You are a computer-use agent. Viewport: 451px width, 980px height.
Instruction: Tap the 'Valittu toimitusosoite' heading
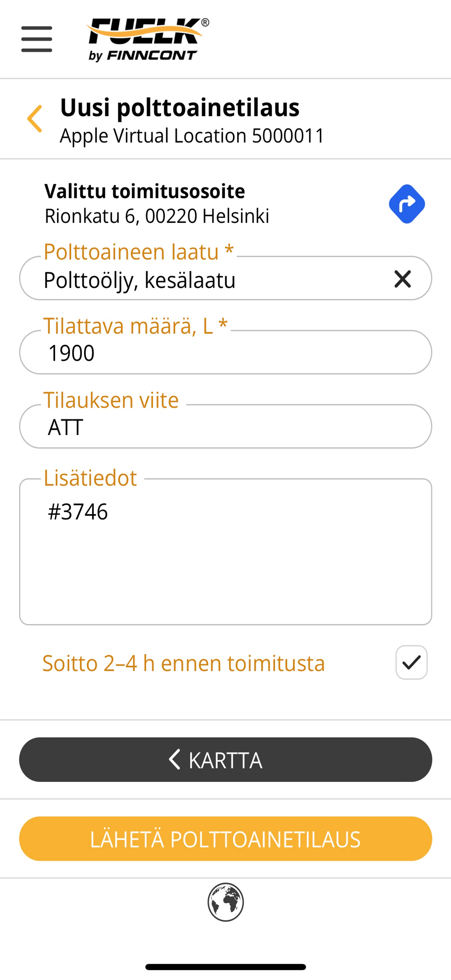(145, 191)
